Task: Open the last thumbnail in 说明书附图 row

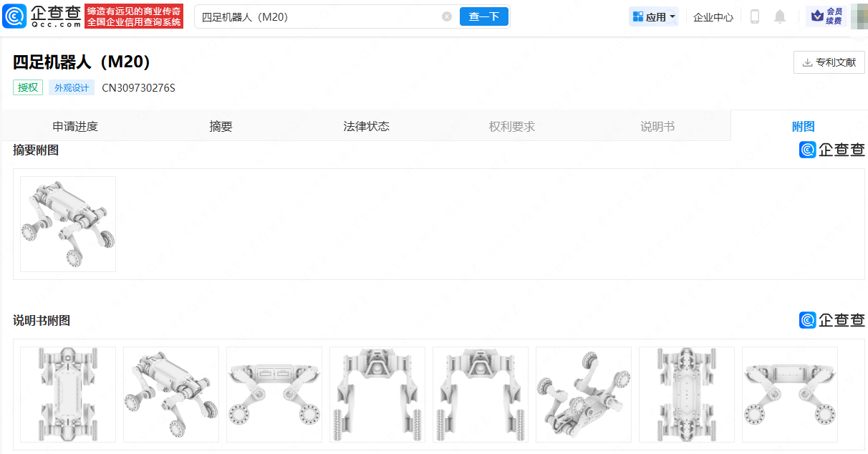Action: coord(790,395)
